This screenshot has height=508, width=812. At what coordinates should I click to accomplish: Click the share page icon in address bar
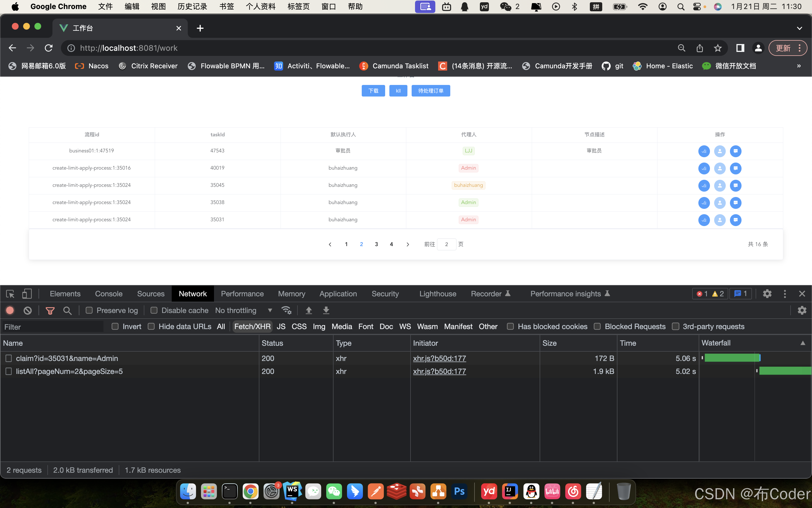point(700,48)
